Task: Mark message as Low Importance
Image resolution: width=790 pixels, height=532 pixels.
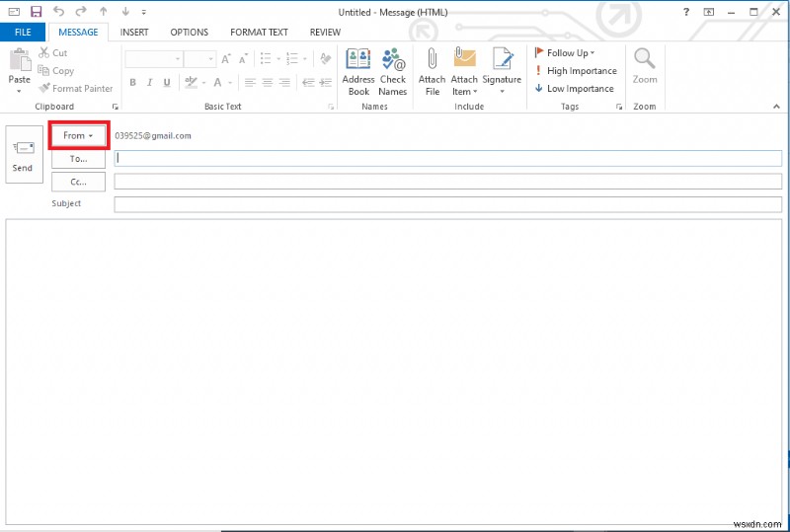Action: pyautogui.click(x=574, y=89)
